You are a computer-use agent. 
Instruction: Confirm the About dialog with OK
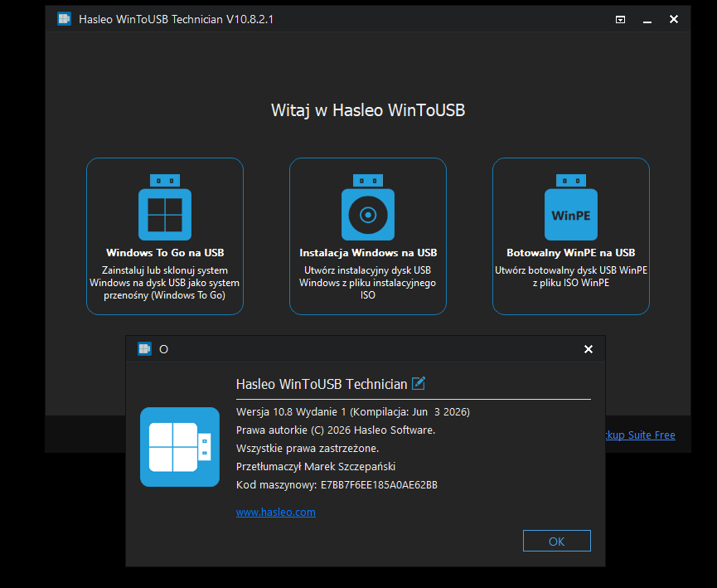pyautogui.click(x=556, y=541)
